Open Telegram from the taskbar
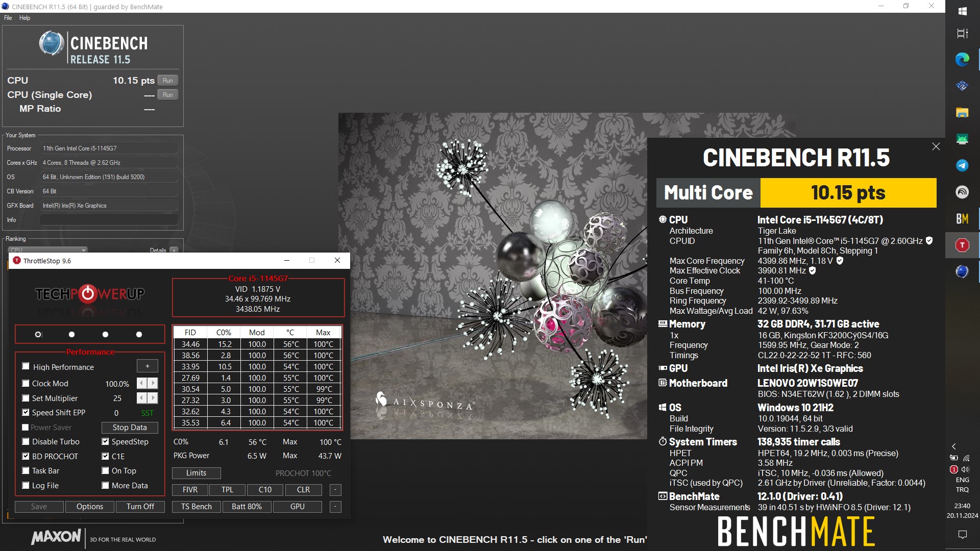This screenshot has width=980, height=551. point(962,165)
